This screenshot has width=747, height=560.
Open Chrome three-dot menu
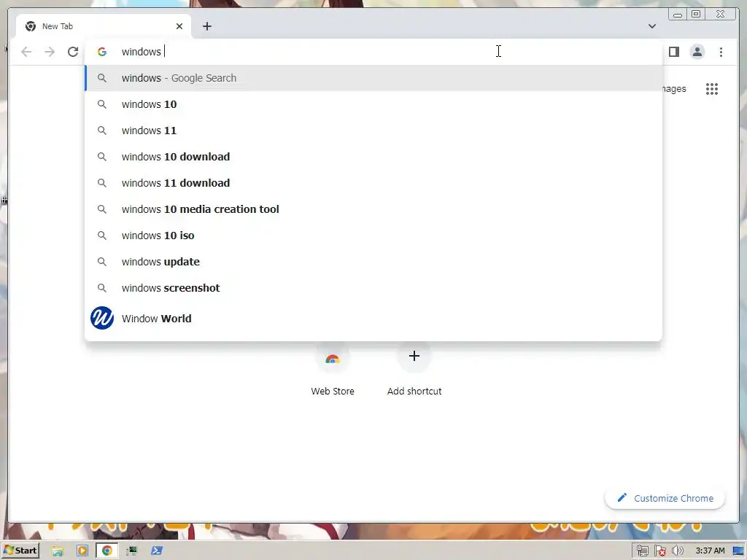coord(721,52)
